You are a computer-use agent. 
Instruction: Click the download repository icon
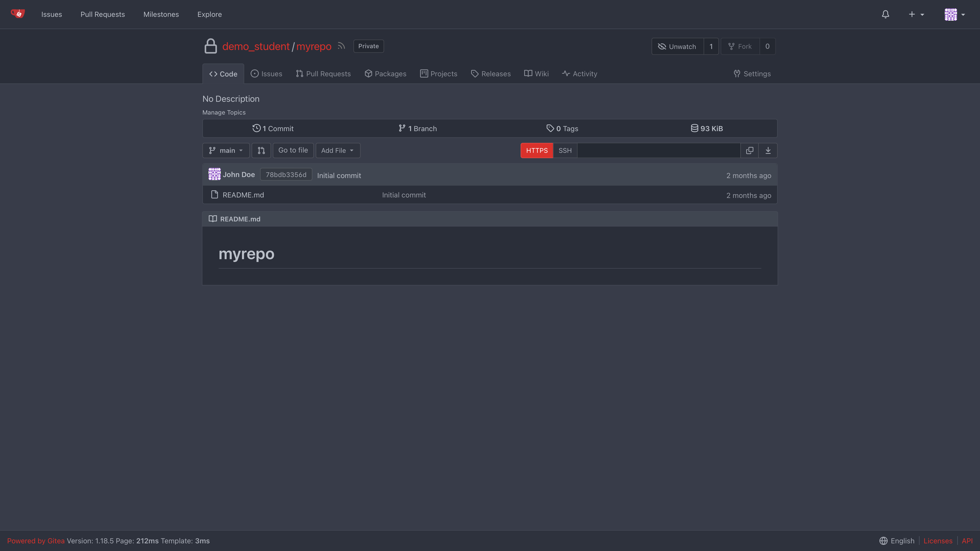pyautogui.click(x=768, y=151)
